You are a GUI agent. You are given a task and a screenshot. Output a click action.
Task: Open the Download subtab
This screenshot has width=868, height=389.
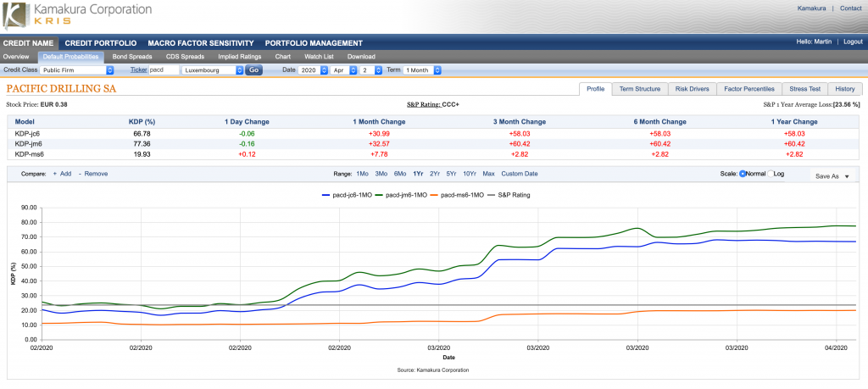point(361,57)
